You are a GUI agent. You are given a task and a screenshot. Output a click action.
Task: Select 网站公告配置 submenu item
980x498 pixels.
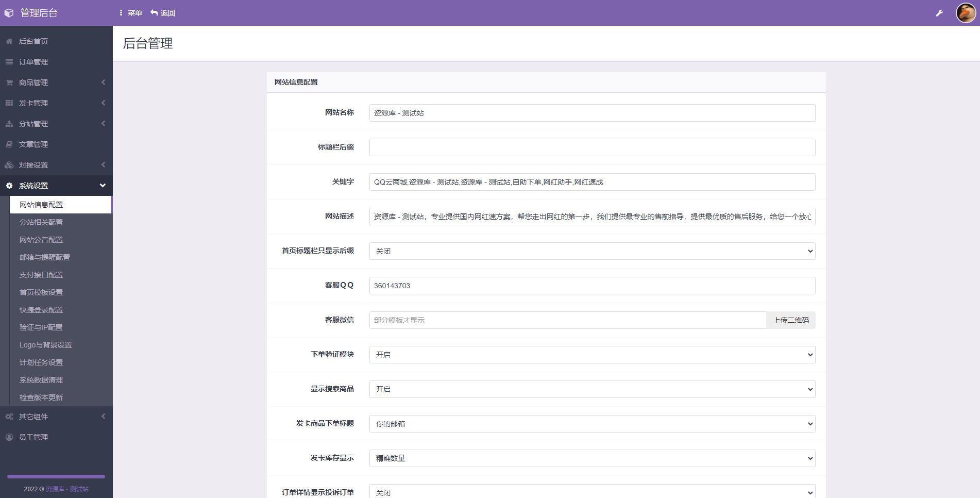pos(61,240)
